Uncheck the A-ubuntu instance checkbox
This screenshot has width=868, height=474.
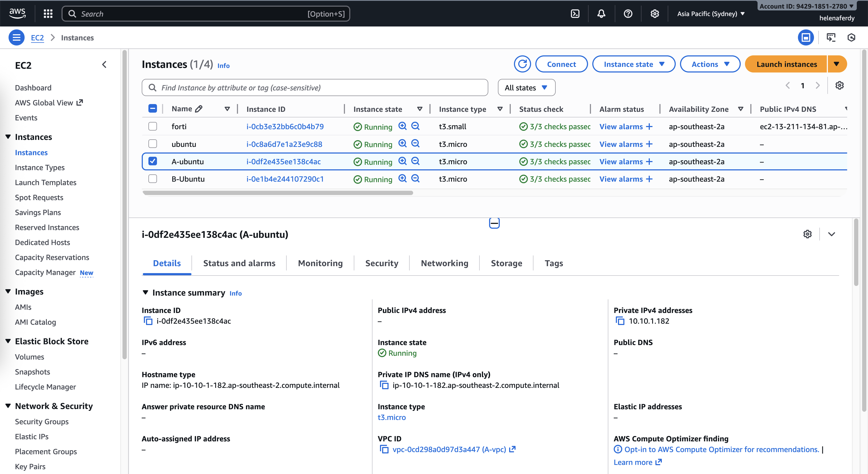point(153,161)
